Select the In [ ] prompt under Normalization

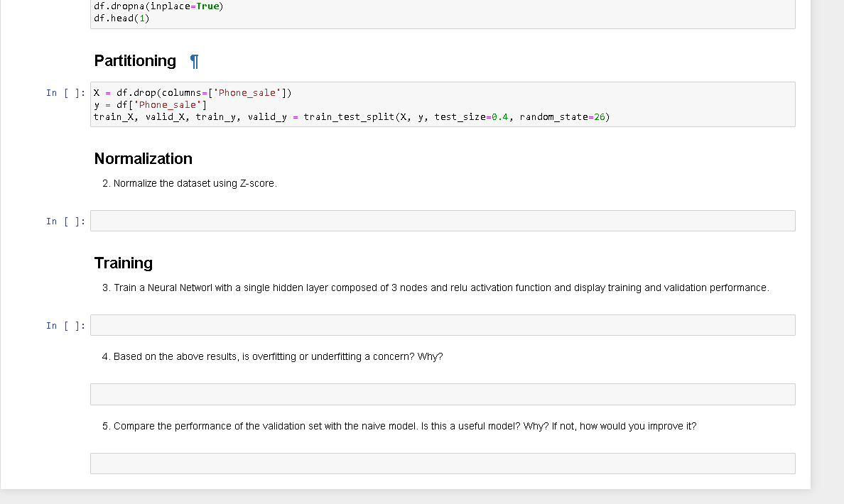point(65,221)
